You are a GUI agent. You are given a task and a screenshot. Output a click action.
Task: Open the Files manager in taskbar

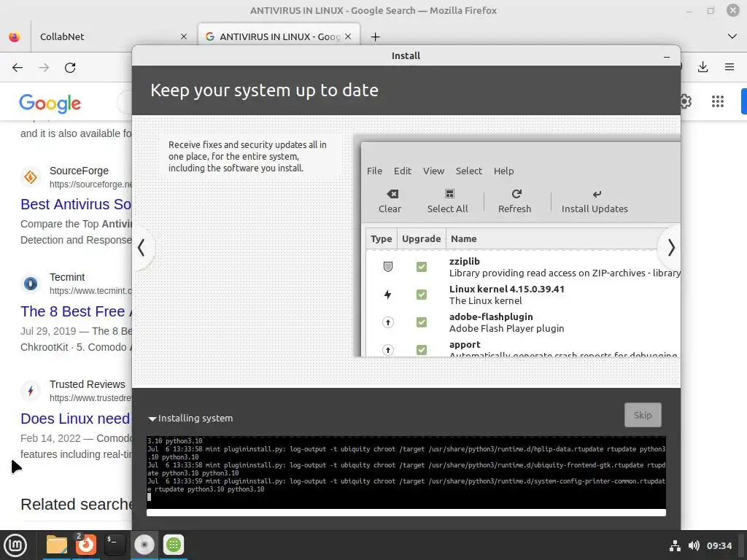57,545
